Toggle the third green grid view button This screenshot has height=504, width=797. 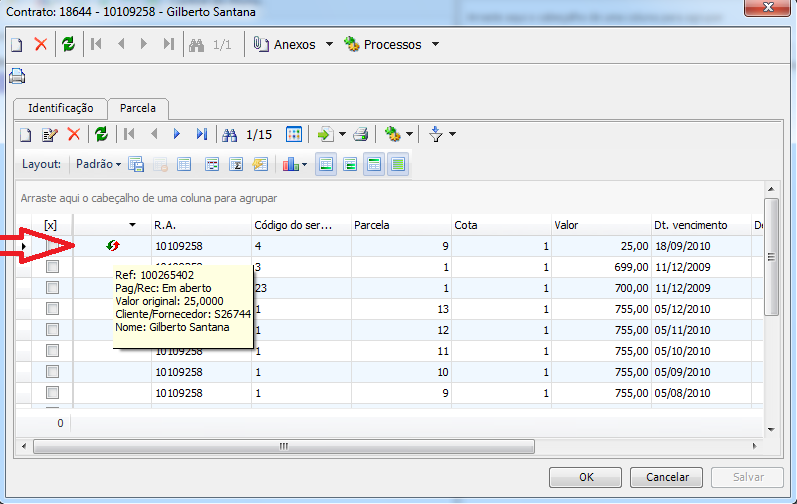tap(374, 164)
